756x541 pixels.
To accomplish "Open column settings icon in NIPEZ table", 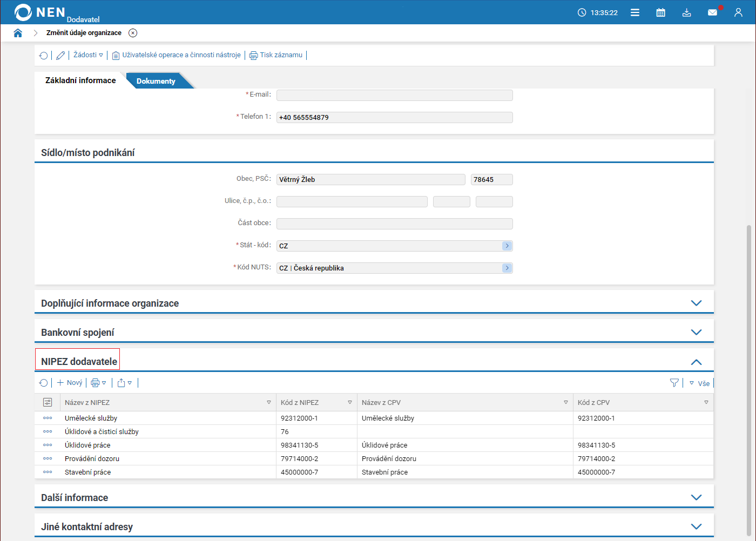I will tap(48, 402).
